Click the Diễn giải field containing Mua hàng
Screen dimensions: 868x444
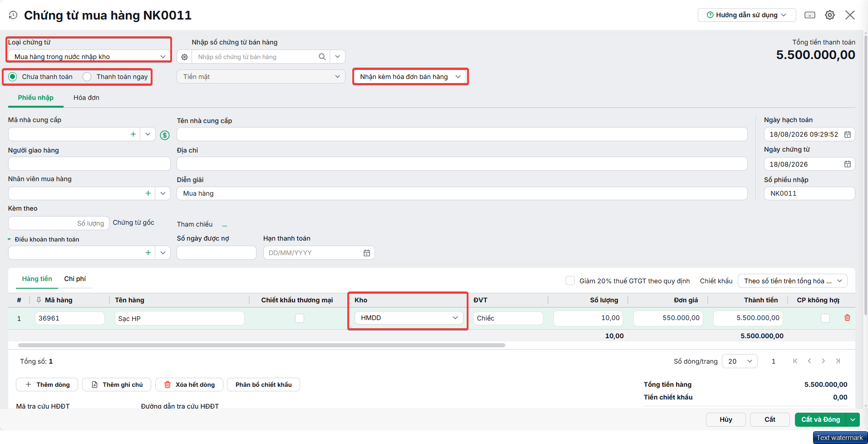click(x=462, y=193)
